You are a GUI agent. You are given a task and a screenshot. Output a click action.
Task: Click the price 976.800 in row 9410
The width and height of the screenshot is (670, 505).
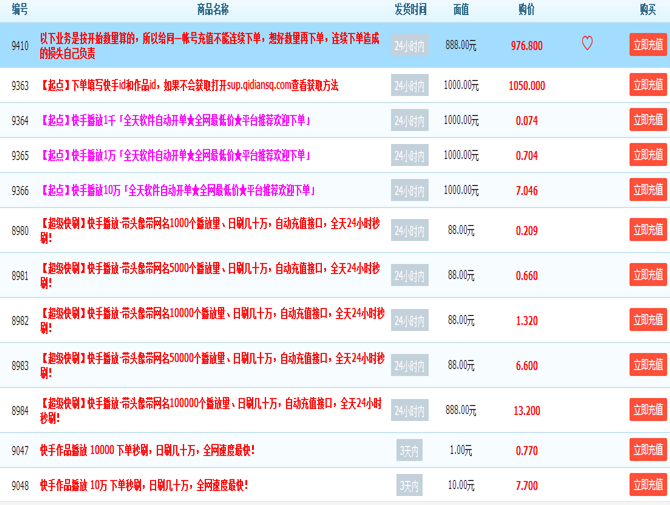526,46
